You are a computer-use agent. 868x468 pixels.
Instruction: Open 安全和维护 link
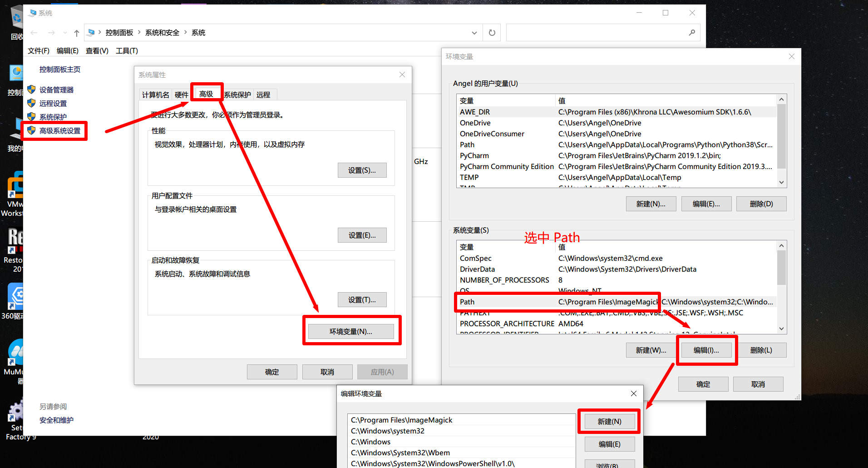point(56,420)
